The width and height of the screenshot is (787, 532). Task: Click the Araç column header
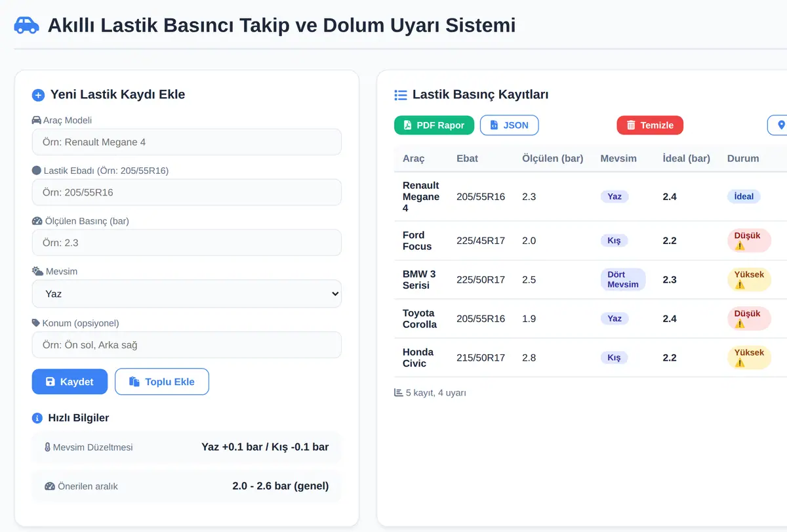[414, 158]
